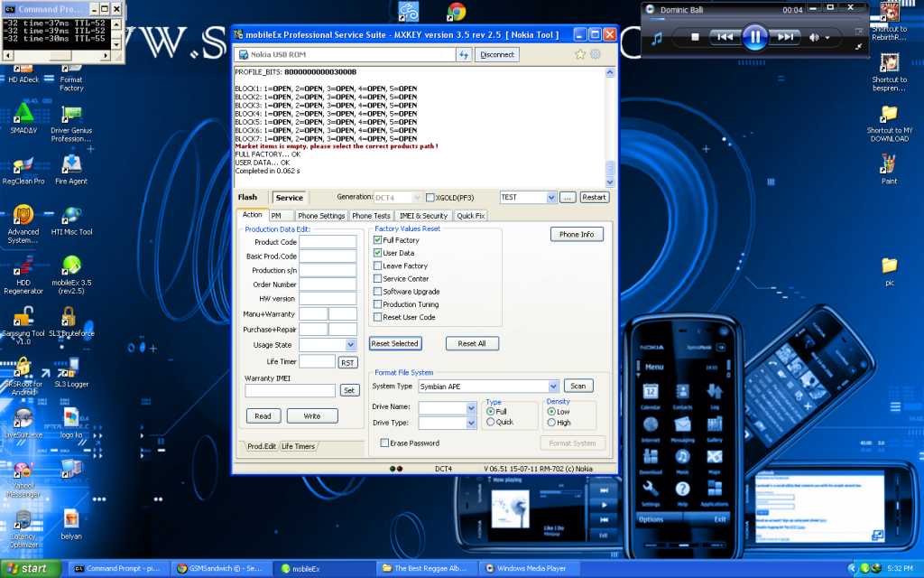
Task: Open the products path browse button
Action: point(567,197)
